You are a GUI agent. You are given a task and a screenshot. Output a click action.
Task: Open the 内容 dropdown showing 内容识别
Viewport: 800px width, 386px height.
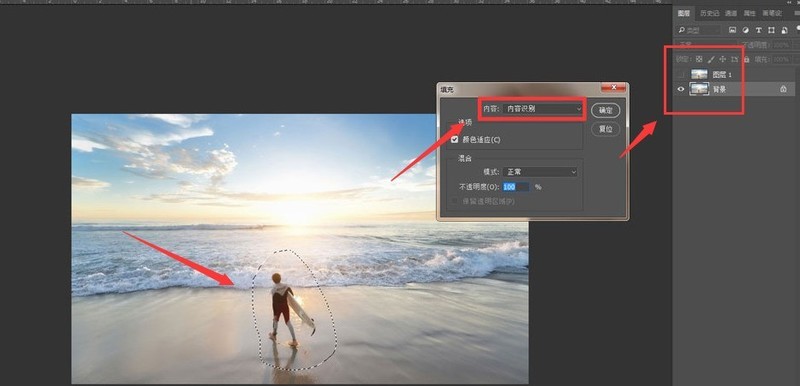542,109
